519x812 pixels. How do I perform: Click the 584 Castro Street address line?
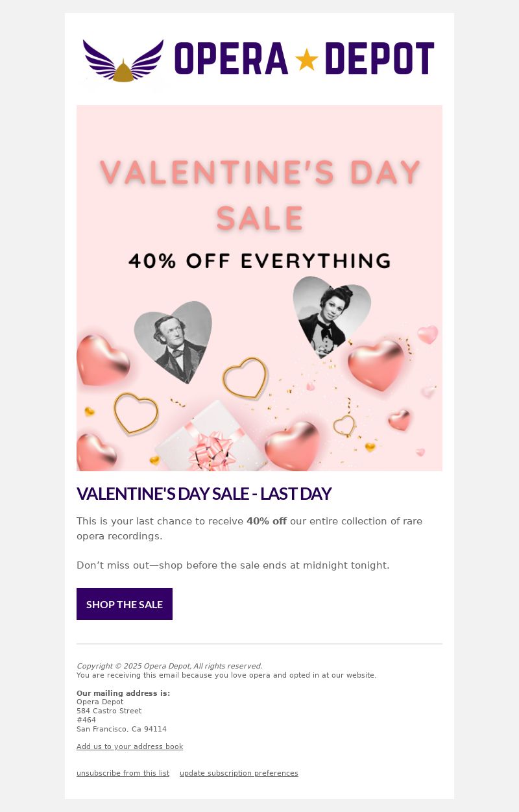[109, 711]
